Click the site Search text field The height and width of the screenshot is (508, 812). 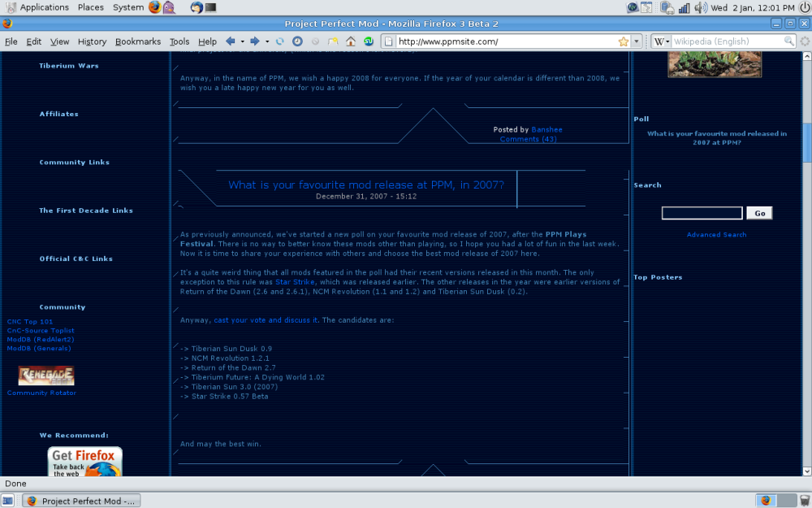coord(702,213)
